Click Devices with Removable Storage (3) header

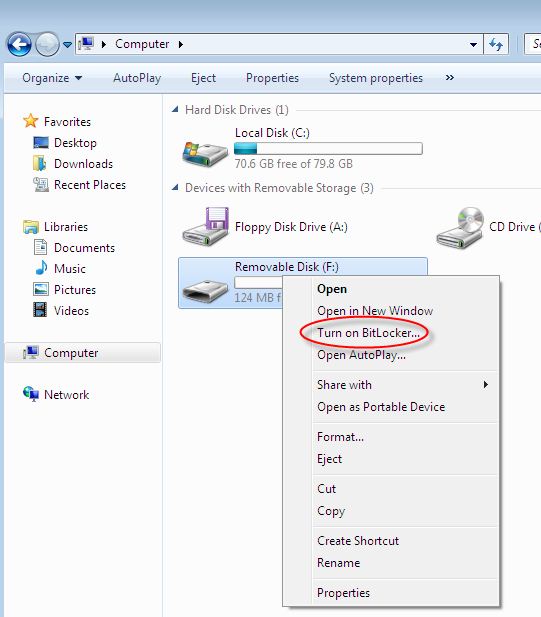(x=279, y=188)
